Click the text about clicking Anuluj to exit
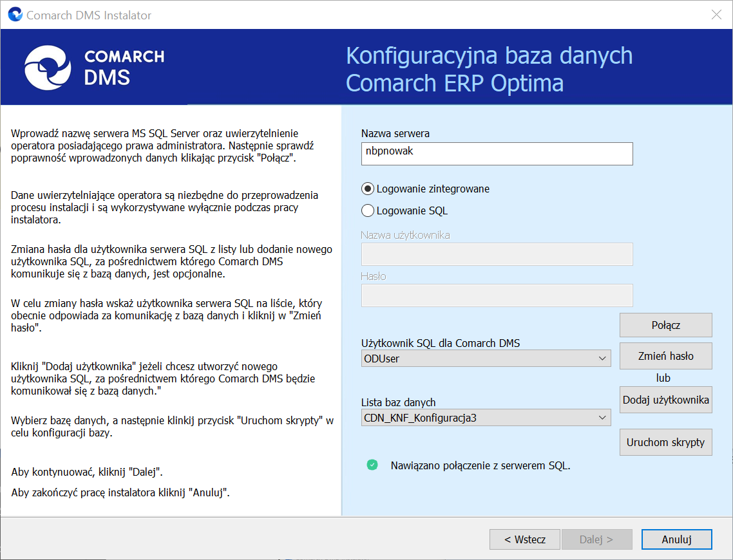This screenshot has width=733, height=560. 120,492
